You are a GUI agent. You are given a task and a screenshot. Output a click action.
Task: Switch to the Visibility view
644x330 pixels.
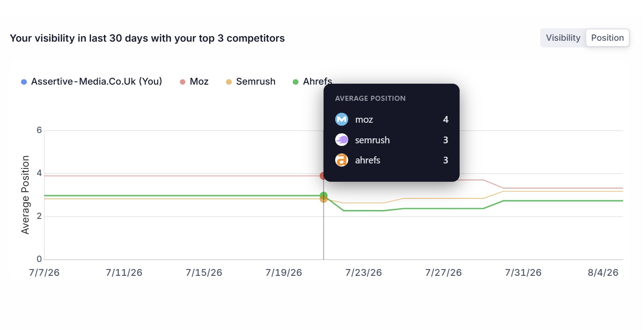click(563, 38)
